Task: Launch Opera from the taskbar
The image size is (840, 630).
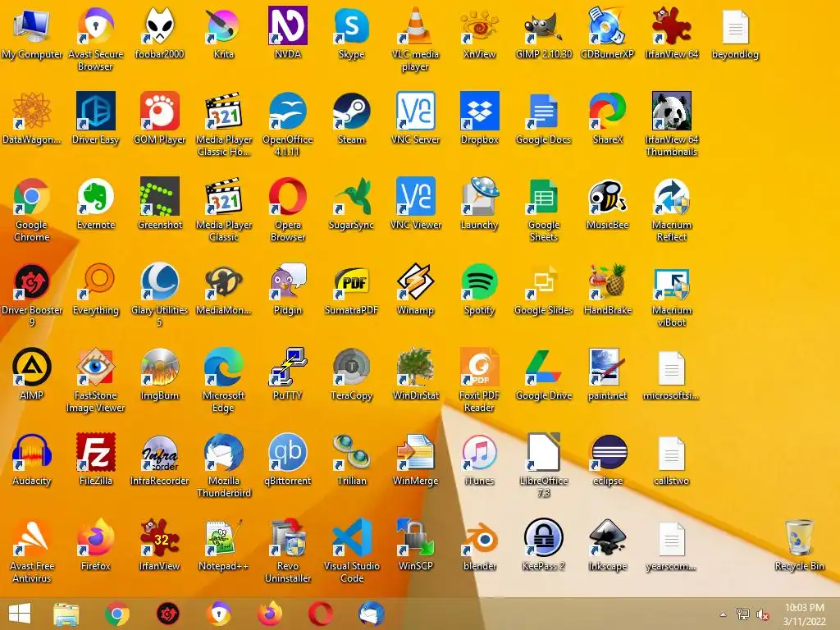Action: [x=321, y=614]
